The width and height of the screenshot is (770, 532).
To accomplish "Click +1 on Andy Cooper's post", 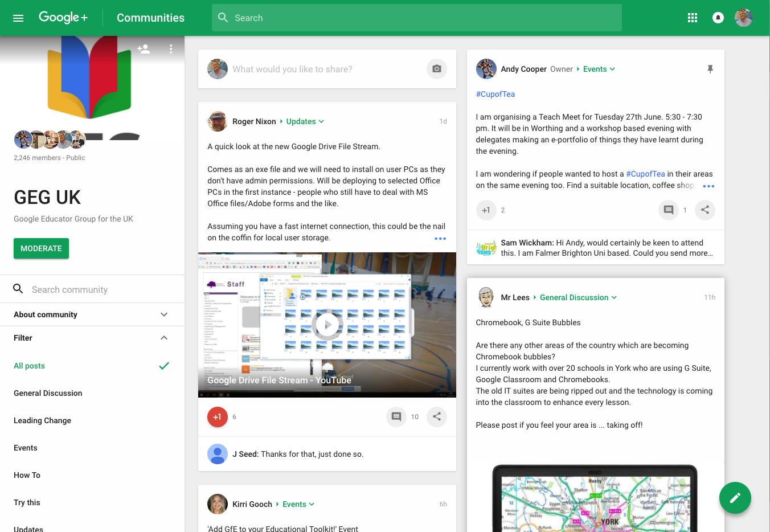I will tap(486, 210).
